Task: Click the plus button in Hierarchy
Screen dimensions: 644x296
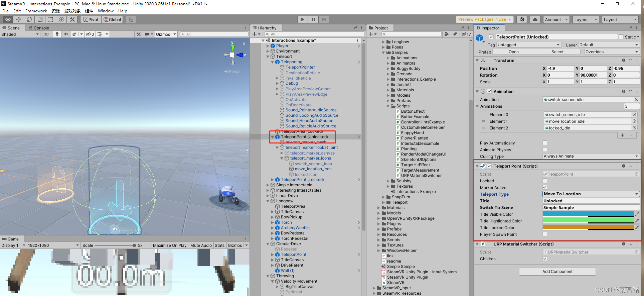Action: [x=255, y=34]
